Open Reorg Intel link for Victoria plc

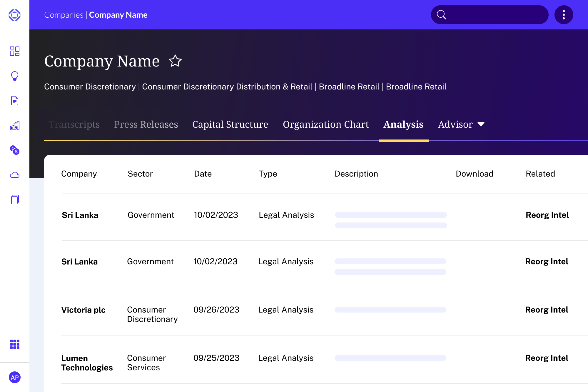click(x=547, y=310)
